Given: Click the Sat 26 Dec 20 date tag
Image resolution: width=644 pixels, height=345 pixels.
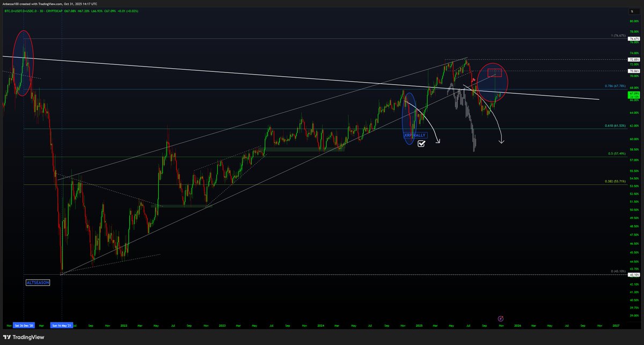Looking at the screenshot, I should click(x=23, y=325).
